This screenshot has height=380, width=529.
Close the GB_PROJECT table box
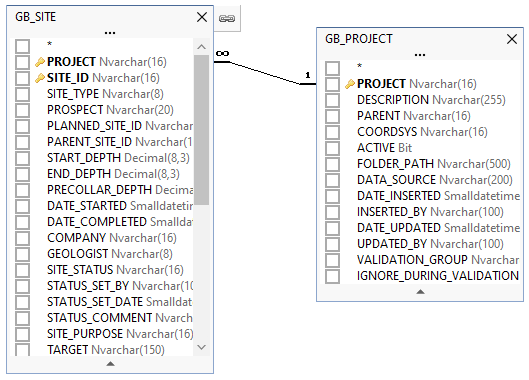(x=512, y=39)
